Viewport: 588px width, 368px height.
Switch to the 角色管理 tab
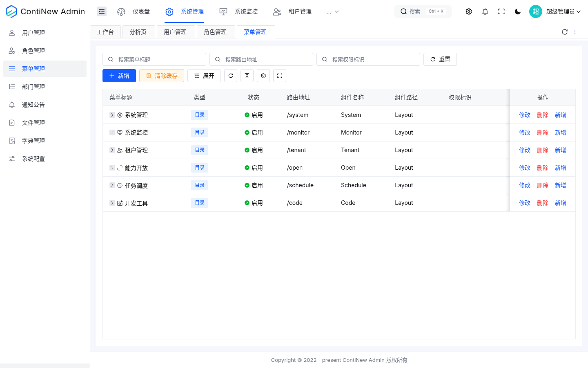(215, 32)
